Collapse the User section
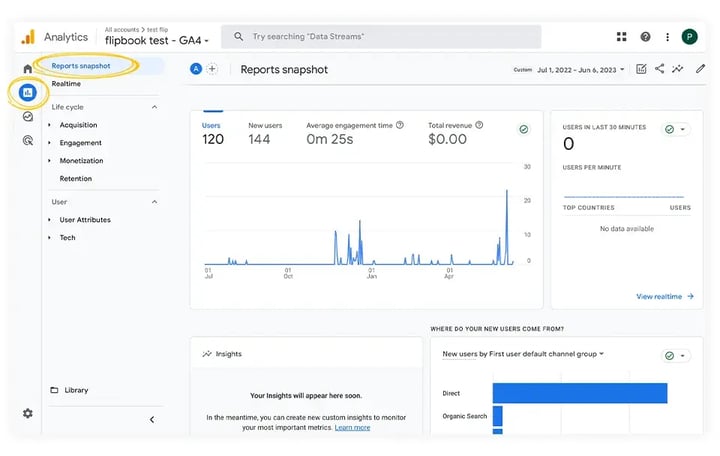This screenshot has width=720, height=456. (154, 202)
